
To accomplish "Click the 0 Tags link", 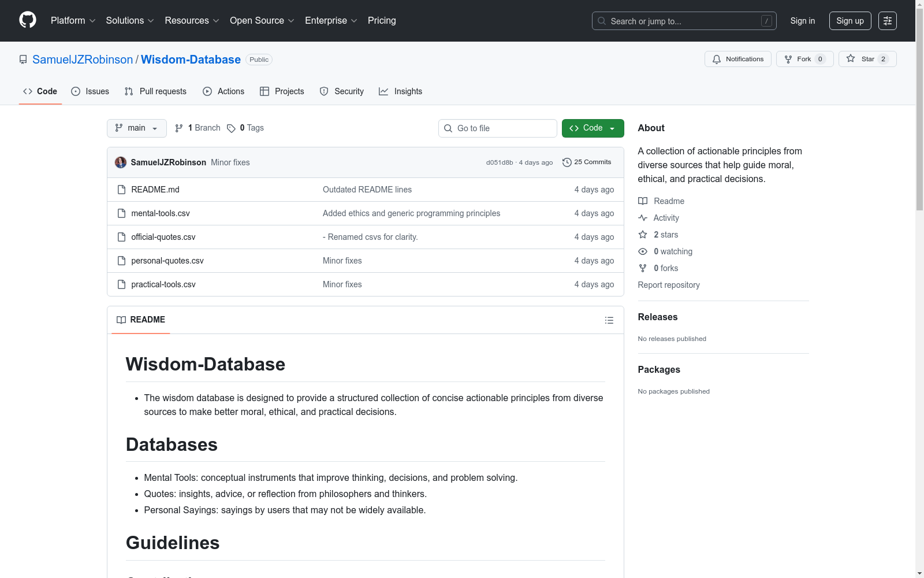I will 245,128.
